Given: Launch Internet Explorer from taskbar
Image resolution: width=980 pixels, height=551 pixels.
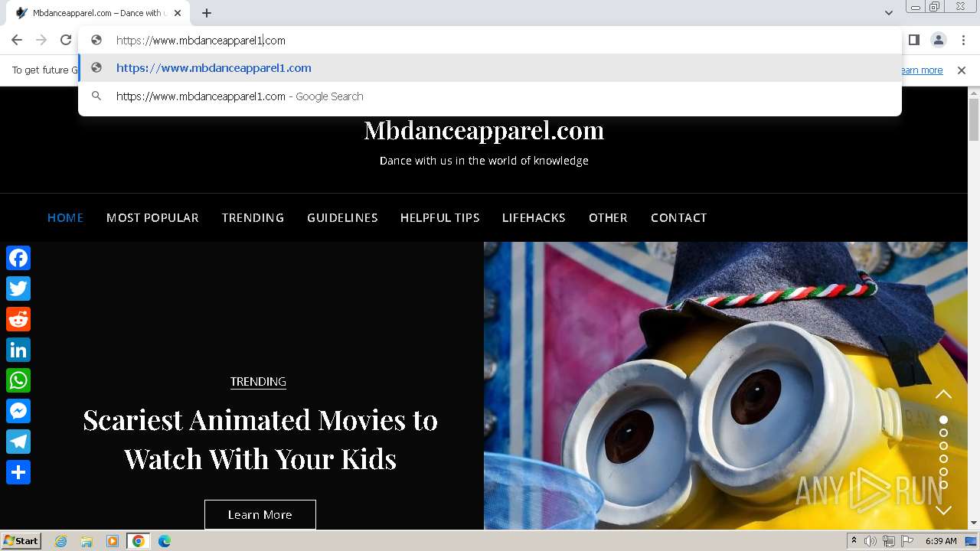Looking at the screenshot, I should (60, 541).
